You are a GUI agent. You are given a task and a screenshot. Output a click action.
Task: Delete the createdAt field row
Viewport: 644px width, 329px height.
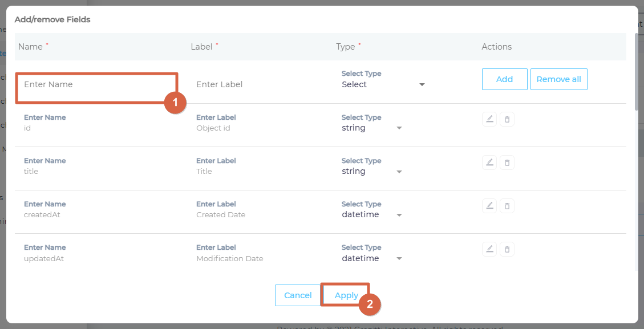(507, 206)
